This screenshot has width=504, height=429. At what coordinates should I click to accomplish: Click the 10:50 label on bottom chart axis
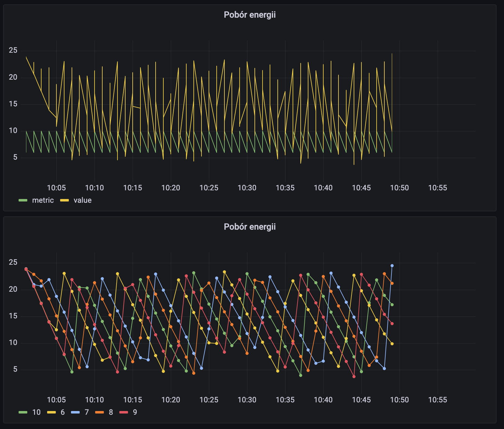point(400,400)
